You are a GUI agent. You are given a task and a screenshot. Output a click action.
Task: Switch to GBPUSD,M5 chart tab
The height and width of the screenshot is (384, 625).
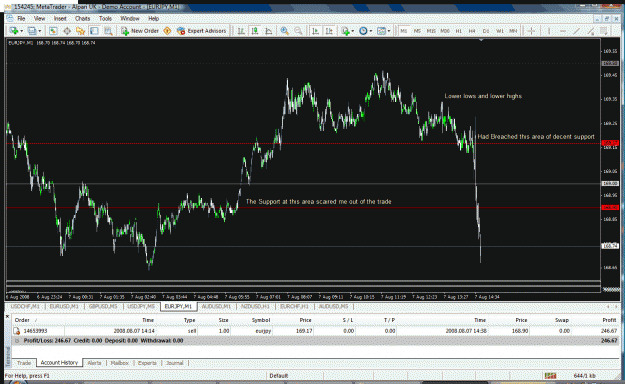coord(103,306)
